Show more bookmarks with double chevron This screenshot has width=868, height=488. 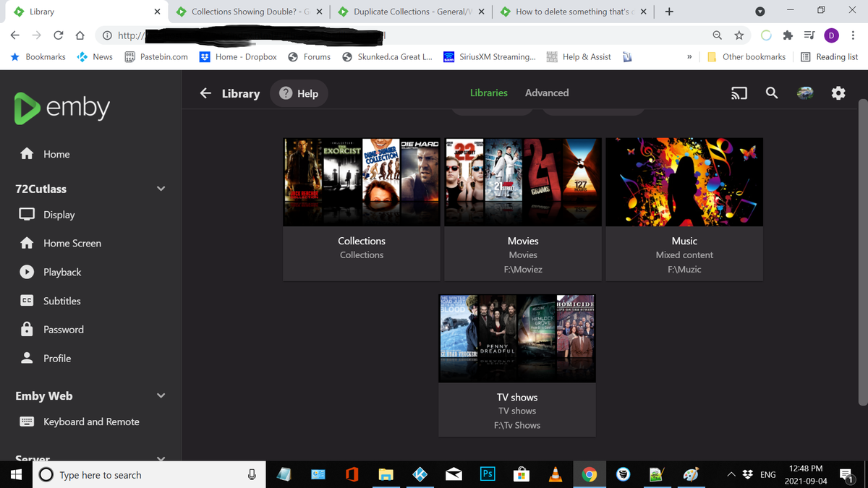click(x=689, y=57)
